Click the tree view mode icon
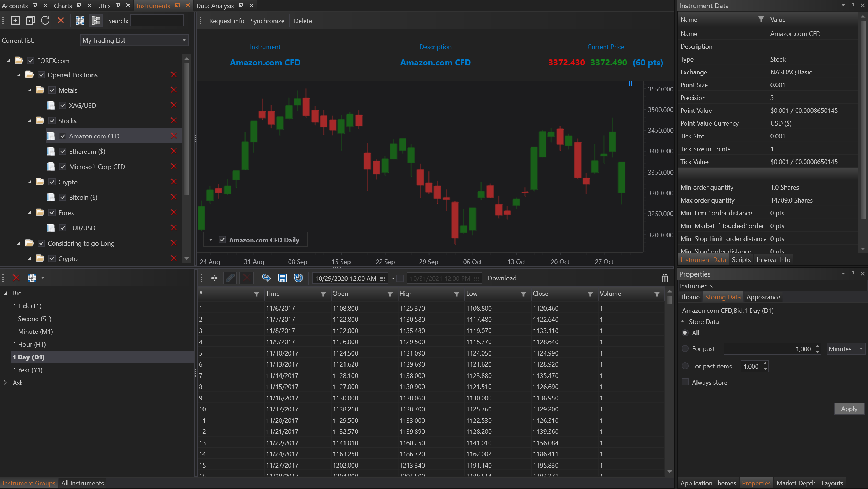The image size is (868, 489). coord(96,21)
